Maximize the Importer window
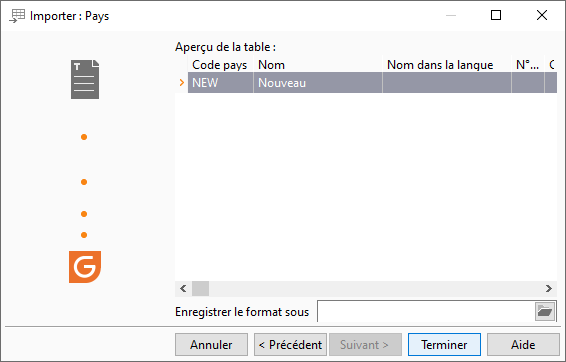 coord(496,15)
